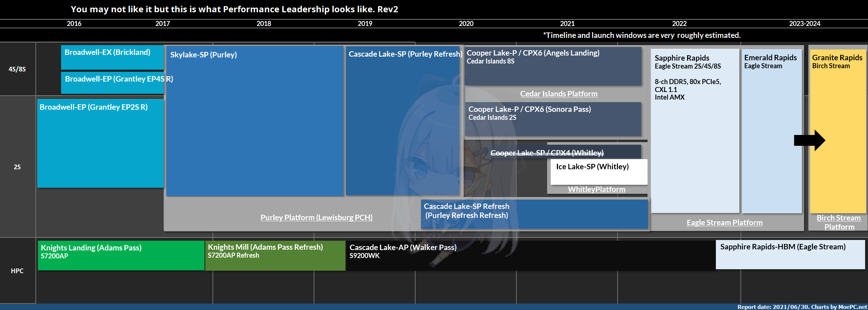Click the struck-through Cooper Lake-SP entry

pyautogui.click(x=547, y=153)
